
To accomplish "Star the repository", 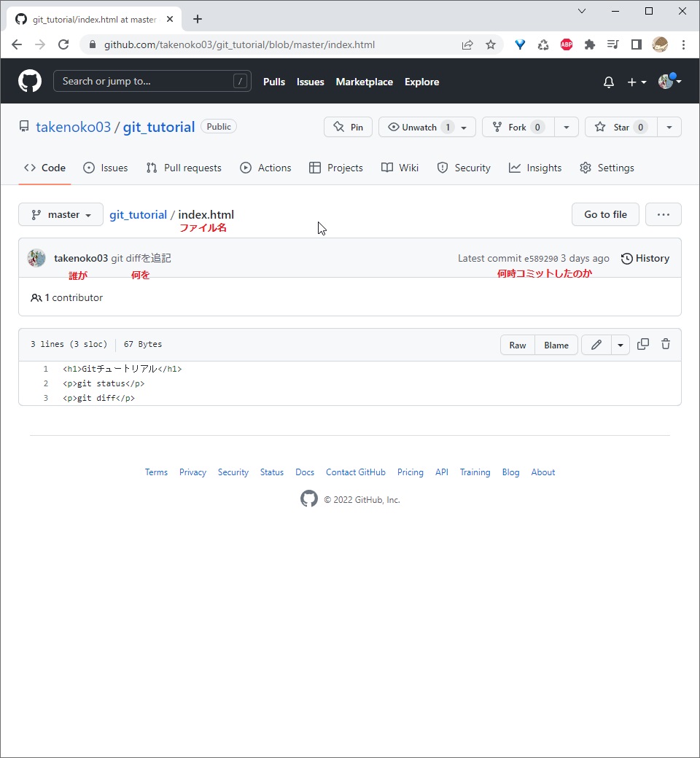I will pos(621,127).
